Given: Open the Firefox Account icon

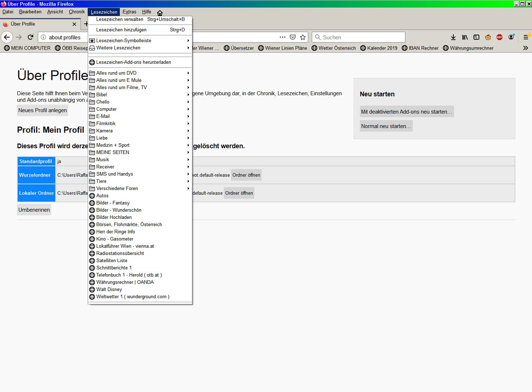Looking at the screenshot, I should pos(511,37).
